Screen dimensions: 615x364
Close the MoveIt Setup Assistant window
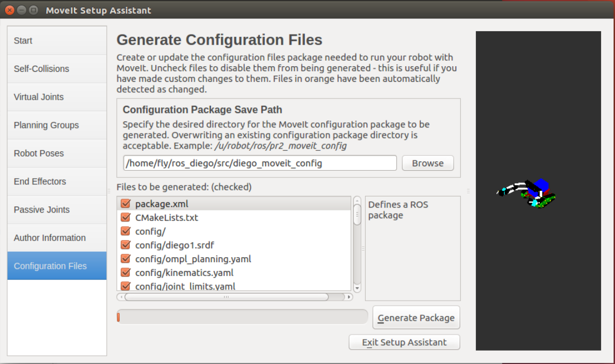[10, 10]
